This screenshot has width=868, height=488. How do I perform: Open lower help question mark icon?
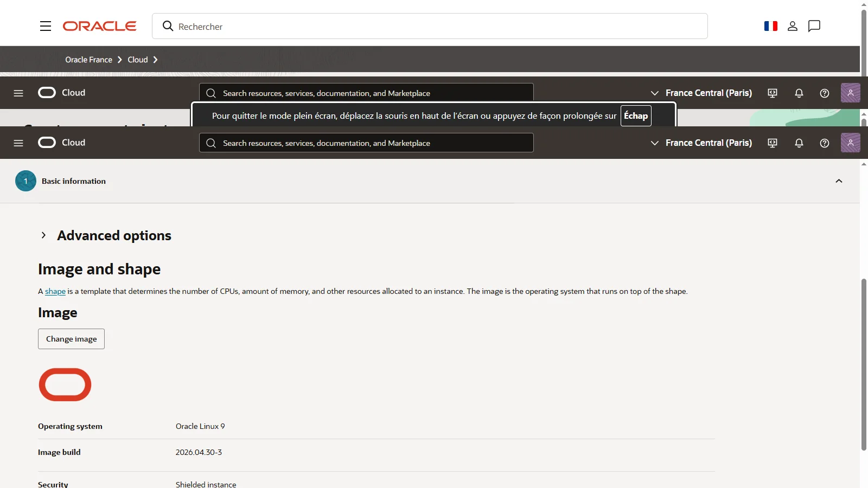pos(825,143)
